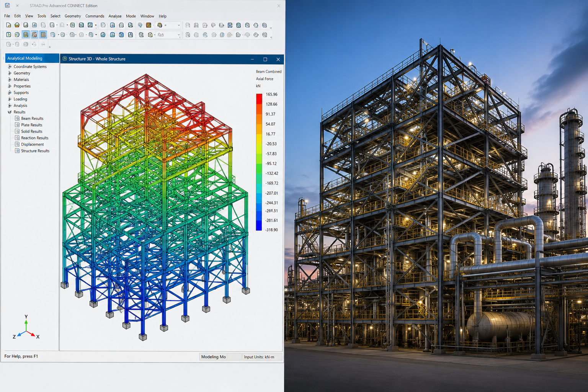The height and width of the screenshot is (392, 588).
Task: Select Reaction Results in the tree
Action: click(x=35, y=138)
